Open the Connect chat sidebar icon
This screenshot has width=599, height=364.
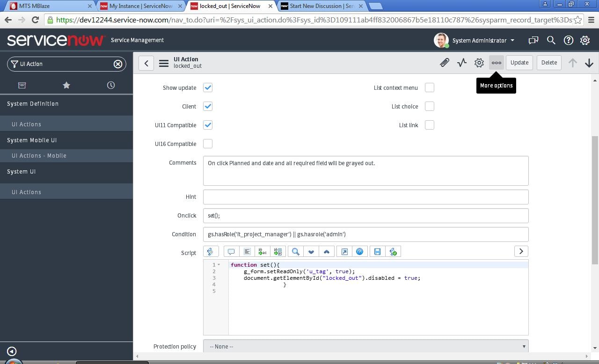click(533, 40)
